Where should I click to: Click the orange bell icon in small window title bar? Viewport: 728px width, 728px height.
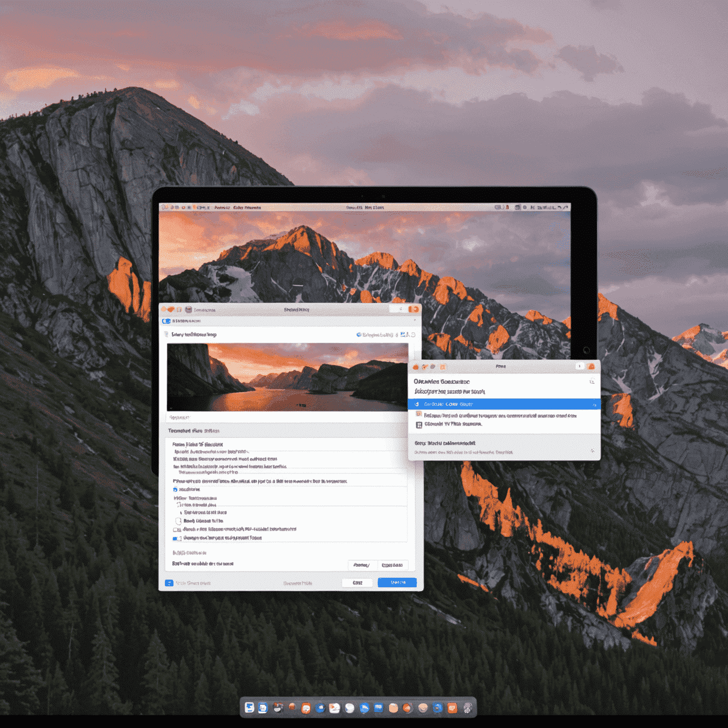click(x=591, y=366)
